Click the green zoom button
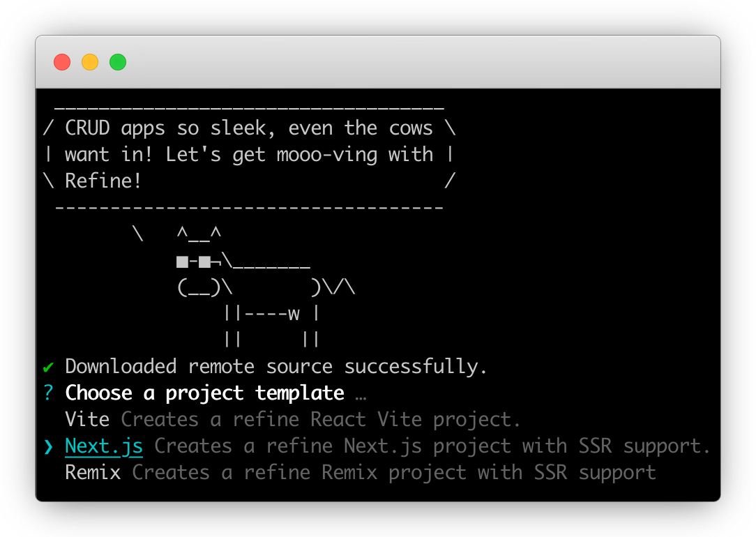This screenshot has width=756, height=537. coord(119,62)
